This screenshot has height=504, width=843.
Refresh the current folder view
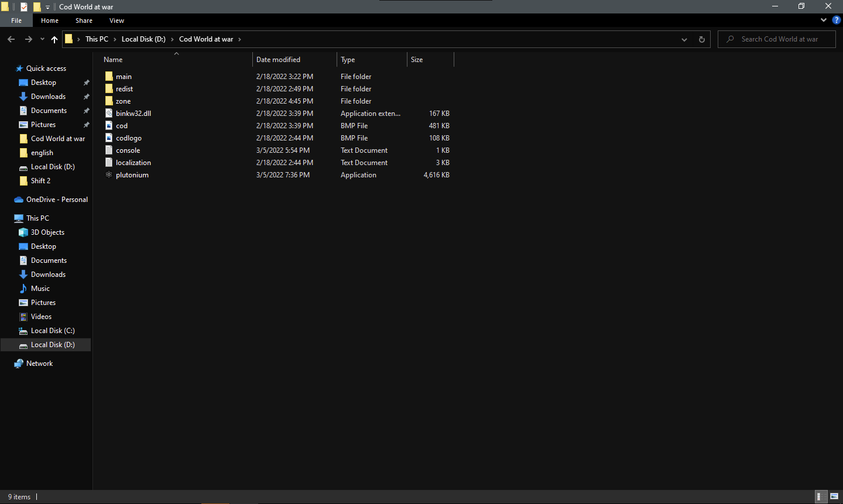pyautogui.click(x=702, y=39)
